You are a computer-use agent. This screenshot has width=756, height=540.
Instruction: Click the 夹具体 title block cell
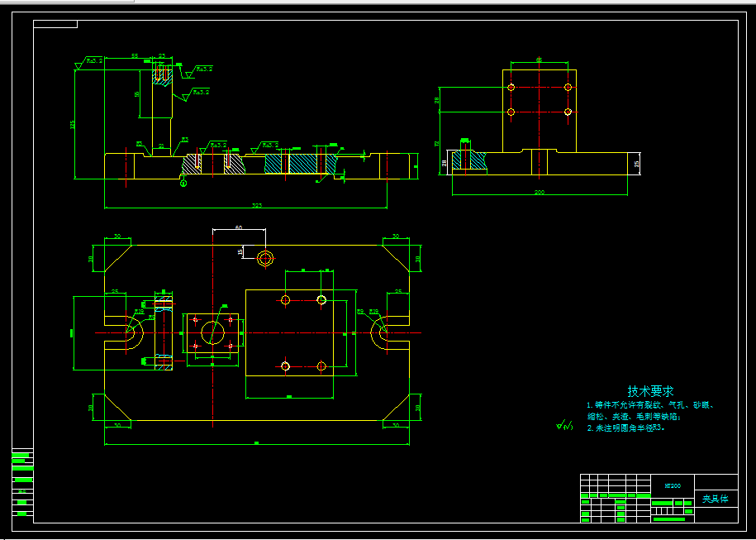[x=716, y=499]
